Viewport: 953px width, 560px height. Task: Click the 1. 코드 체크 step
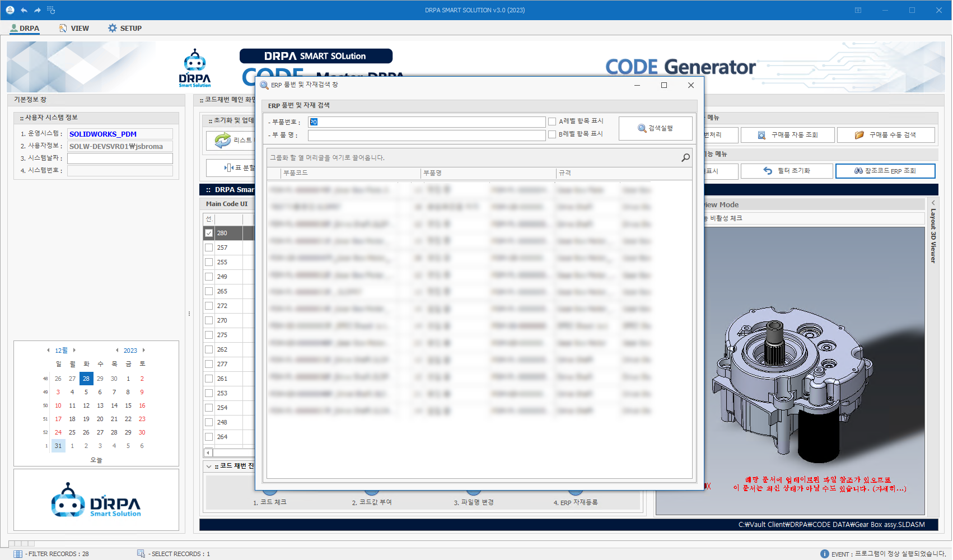pos(270,502)
